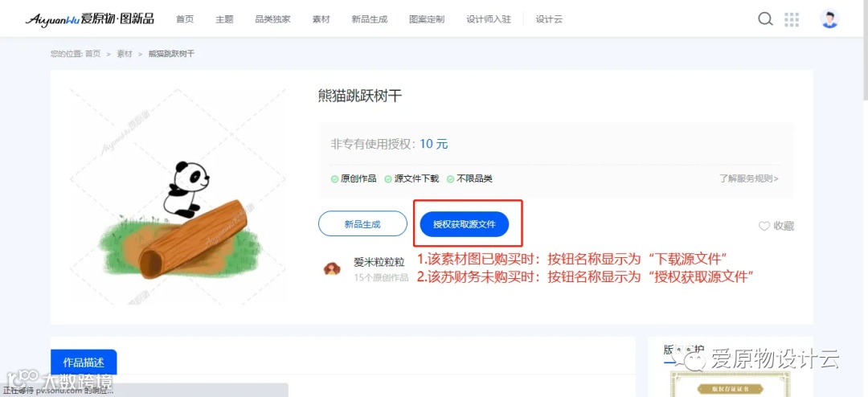Open 素材 in the top navigation
The height and width of the screenshot is (397, 868).
321,19
